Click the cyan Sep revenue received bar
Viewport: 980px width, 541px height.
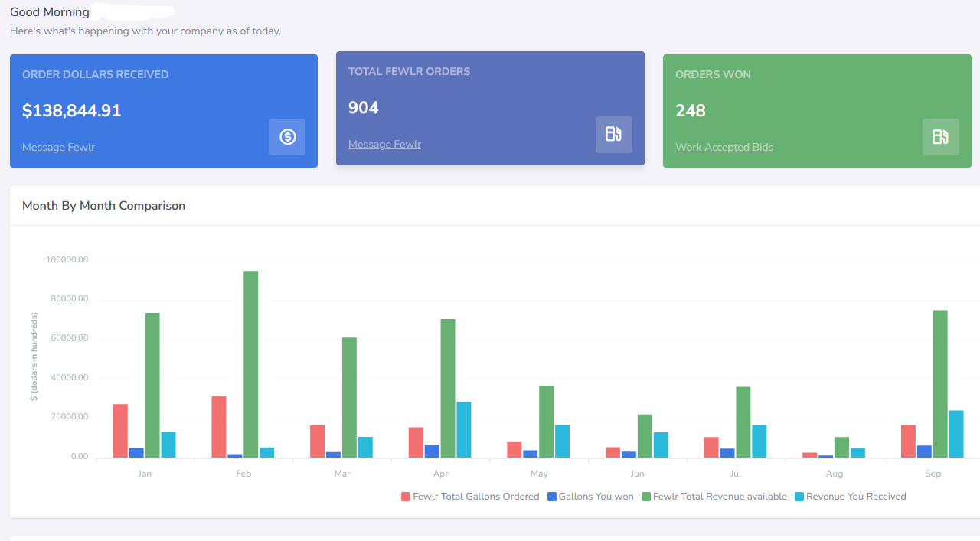[x=956, y=434]
